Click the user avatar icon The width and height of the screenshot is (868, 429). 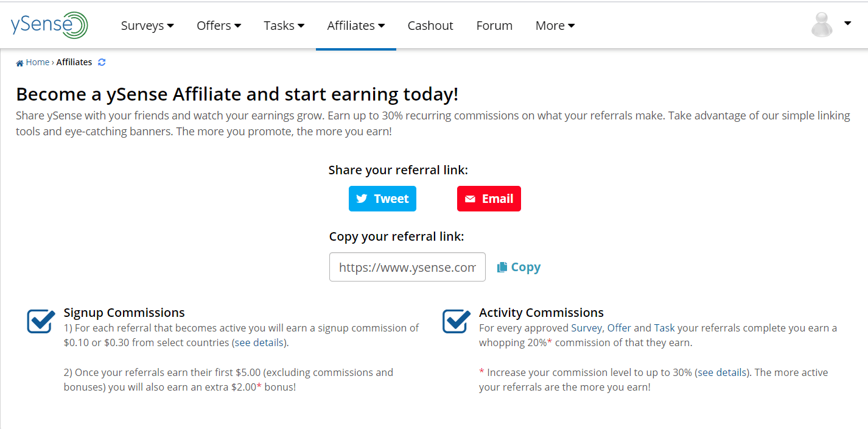coord(822,25)
